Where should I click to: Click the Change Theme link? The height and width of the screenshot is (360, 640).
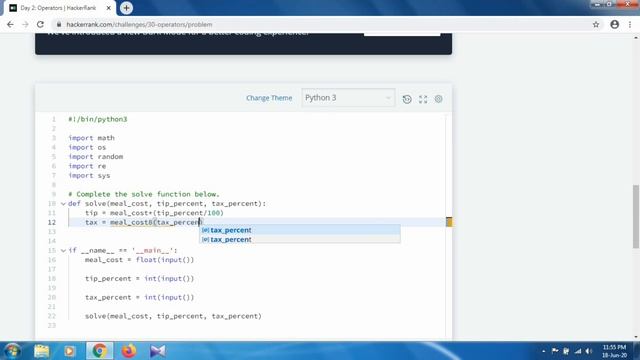tap(269, 98)
